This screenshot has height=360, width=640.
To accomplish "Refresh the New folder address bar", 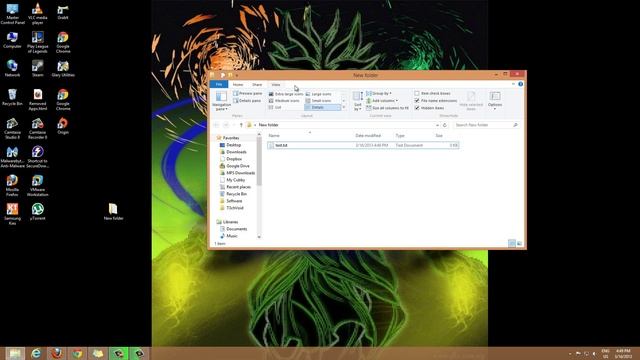I will coord(445,125).
